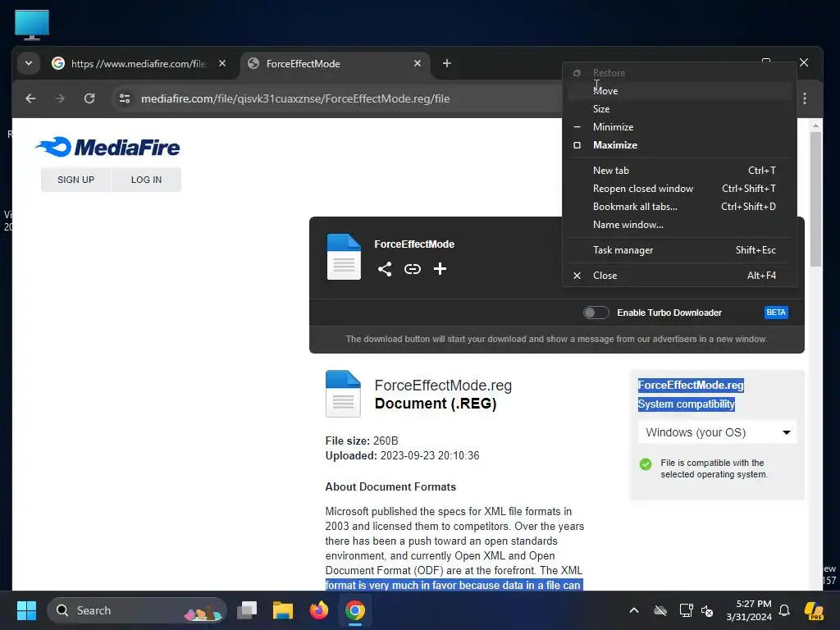Screen dimensions: 840x630
Task: Click the scrollbar up arrow
Action: [815, 126]
